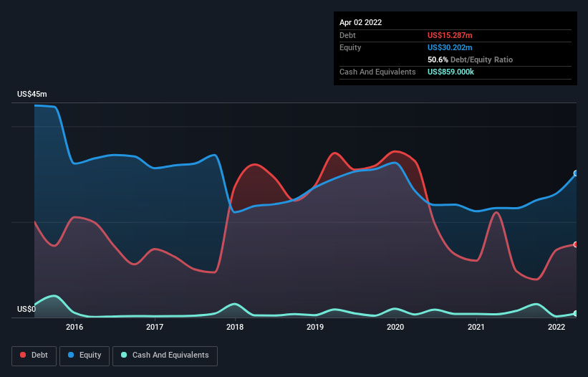The image size is (588, 377).
Task: Select the 2019 axis label
Action: 315,327
